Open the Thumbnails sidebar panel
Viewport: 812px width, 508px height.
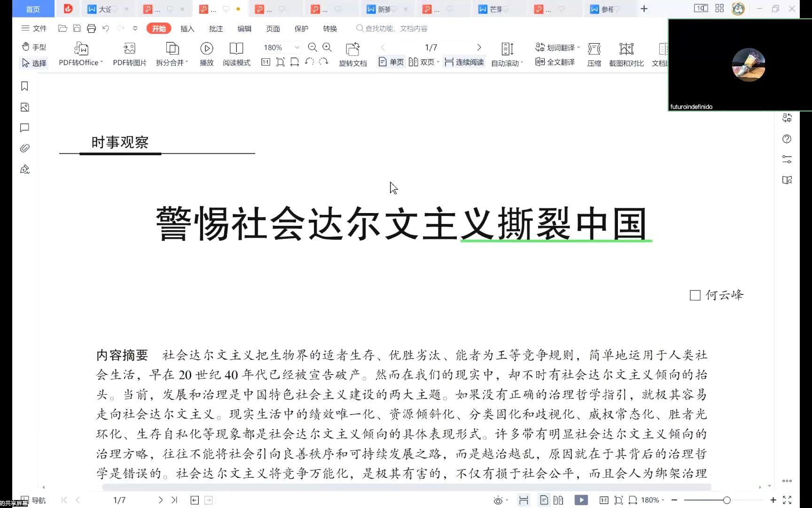25,107
